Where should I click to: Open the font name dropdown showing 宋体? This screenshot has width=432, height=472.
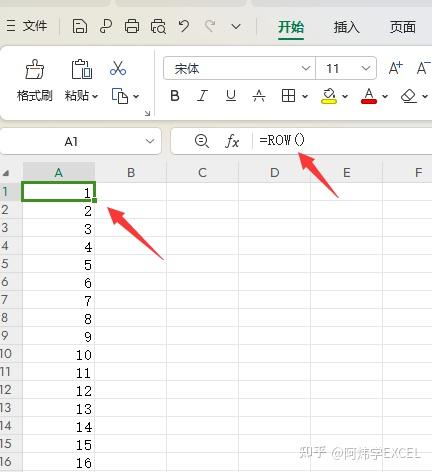[239, 68]
